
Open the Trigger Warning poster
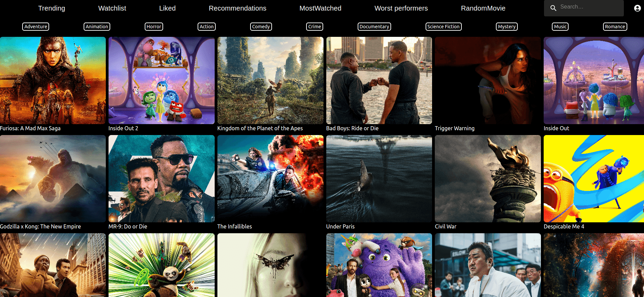click(x=488, y=80)
